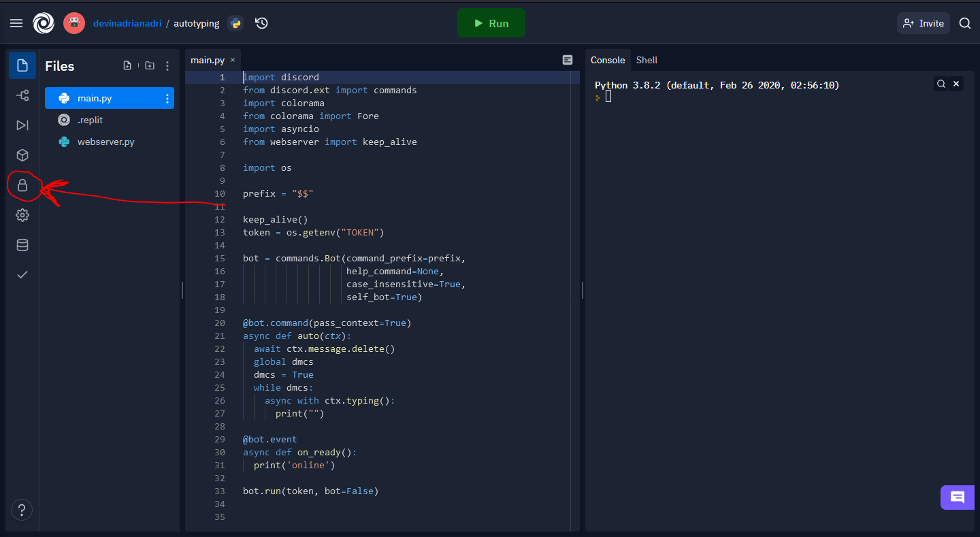Open the Settings gear in the sidebar
Screen dimensions: 980x537
coord(22,215)
